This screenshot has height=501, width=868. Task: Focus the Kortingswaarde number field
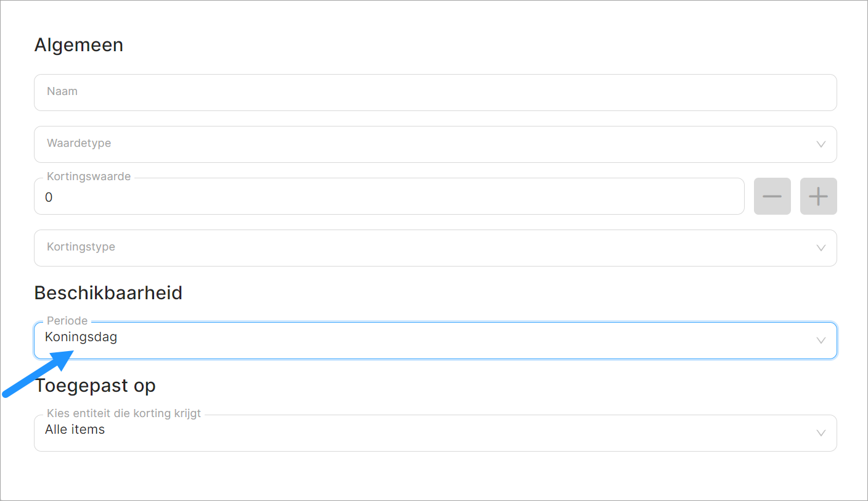point(388,197)
